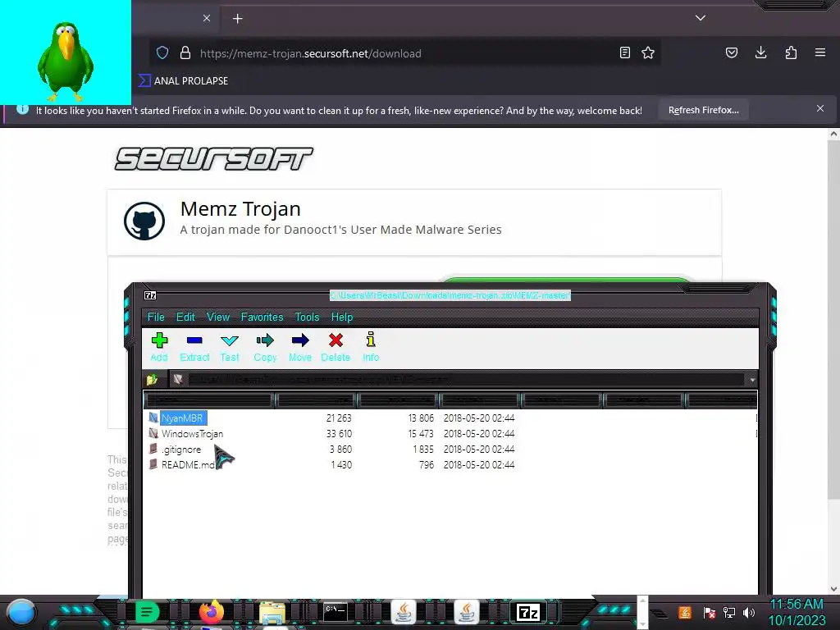Click the Firefox tracking protection shield
This screenshot has width=840, height=630.
(x=162, y=53)
